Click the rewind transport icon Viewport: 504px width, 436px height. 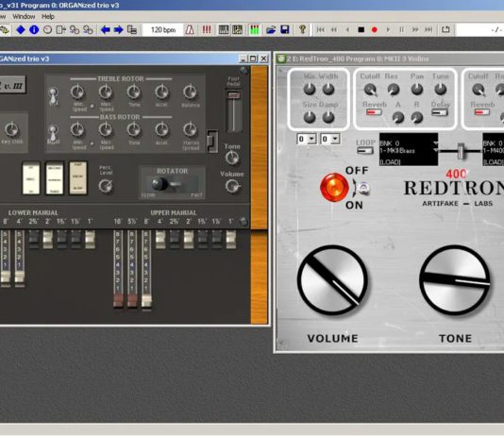tap(334, 30)
